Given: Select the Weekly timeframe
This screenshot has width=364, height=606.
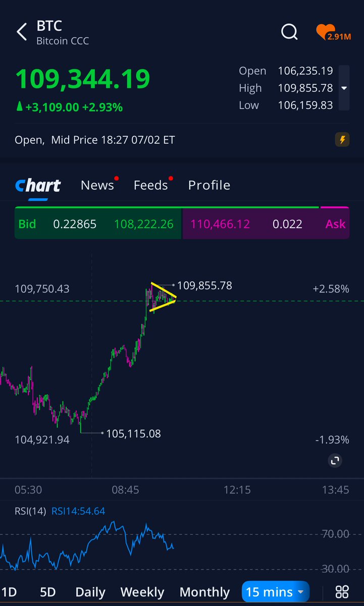Looking at the screenshot, I should tap(142, 592).
